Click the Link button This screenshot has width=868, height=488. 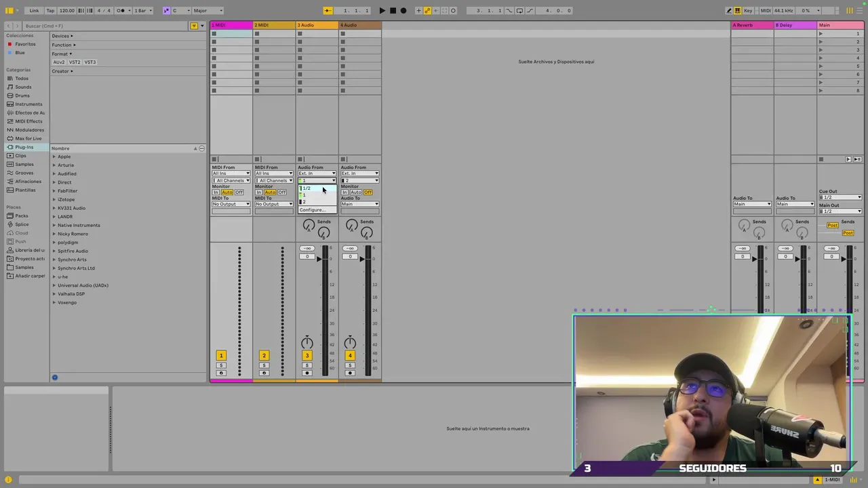(x=34, y=10)
